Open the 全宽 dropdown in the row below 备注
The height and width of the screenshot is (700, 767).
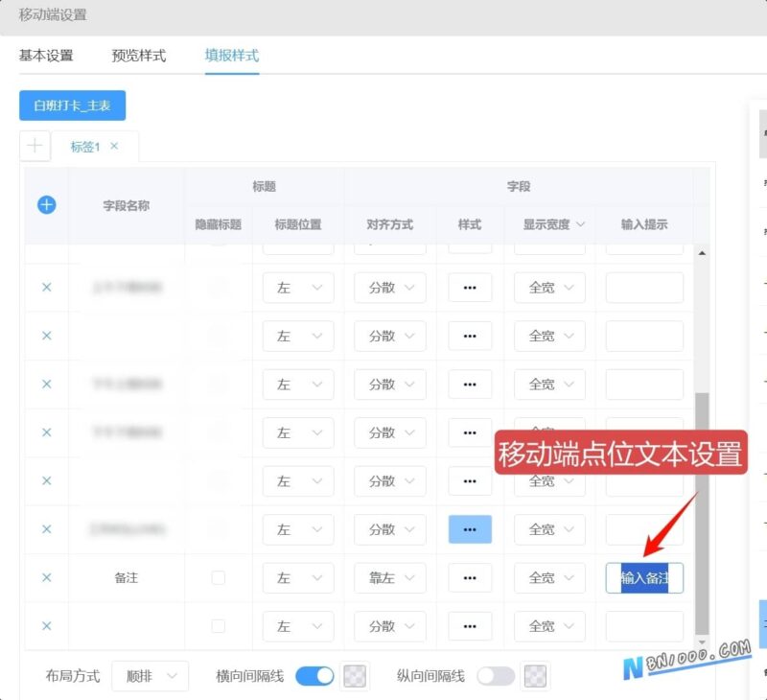coord(549,626)
